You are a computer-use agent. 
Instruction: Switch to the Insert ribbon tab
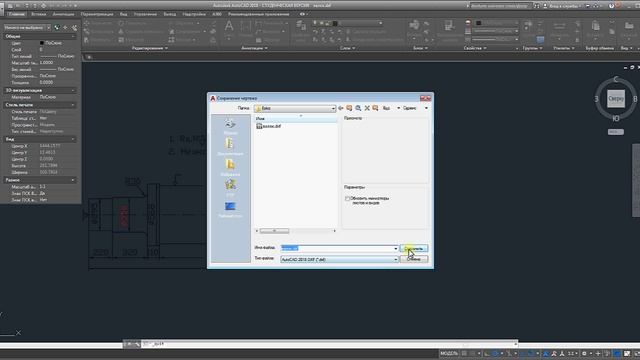(39, 14)
